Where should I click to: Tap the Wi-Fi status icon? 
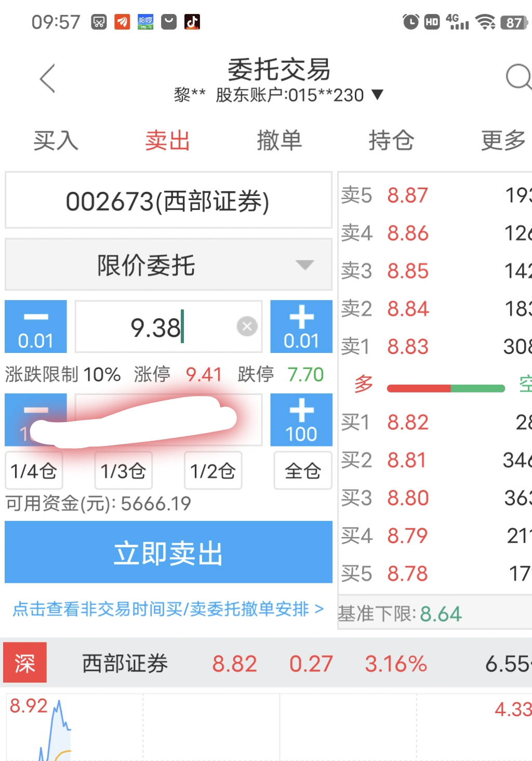point(486,22)
